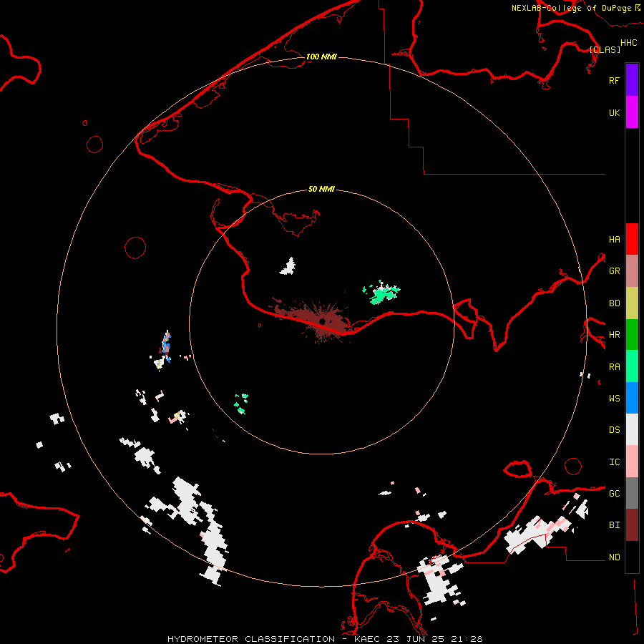Click the brown biological echo at radar center

(x=316, y=321)
